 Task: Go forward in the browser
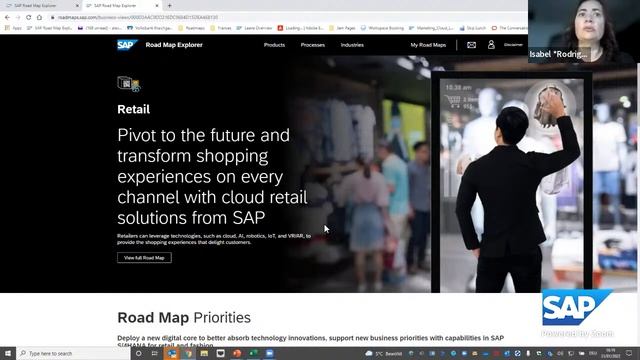coord(18,17)
